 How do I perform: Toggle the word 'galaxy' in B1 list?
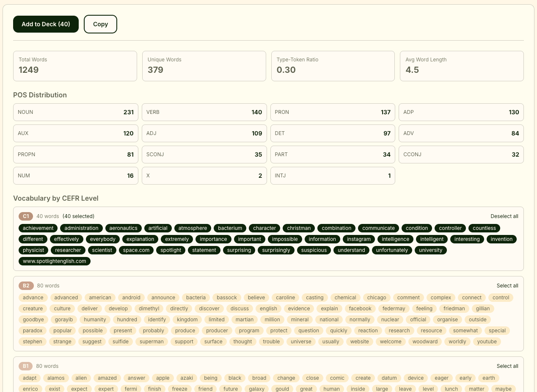(x=256, y=389)
